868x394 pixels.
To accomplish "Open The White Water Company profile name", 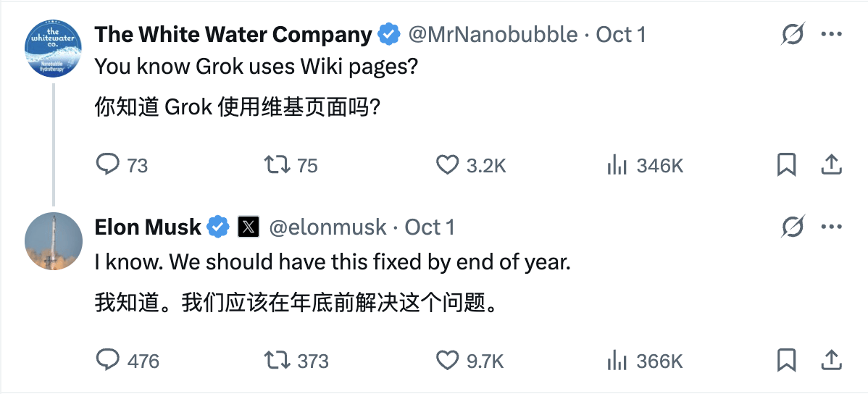I will 233,34.
